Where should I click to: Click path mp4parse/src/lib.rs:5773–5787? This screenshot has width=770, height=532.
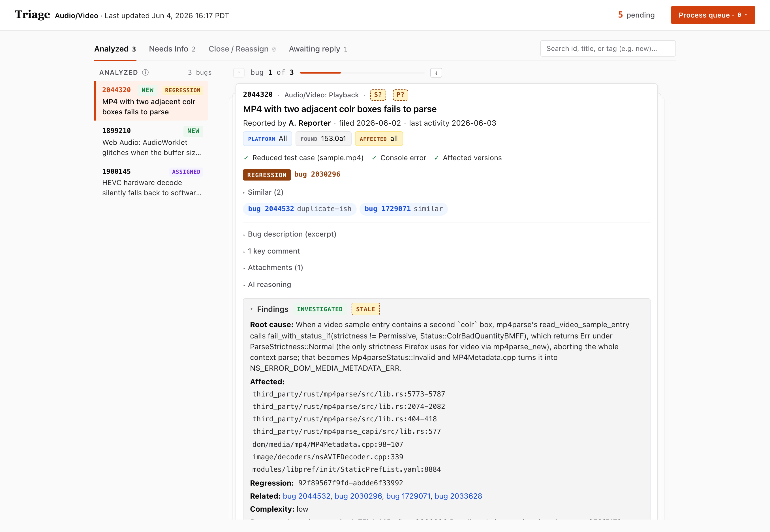click(348, 394)
